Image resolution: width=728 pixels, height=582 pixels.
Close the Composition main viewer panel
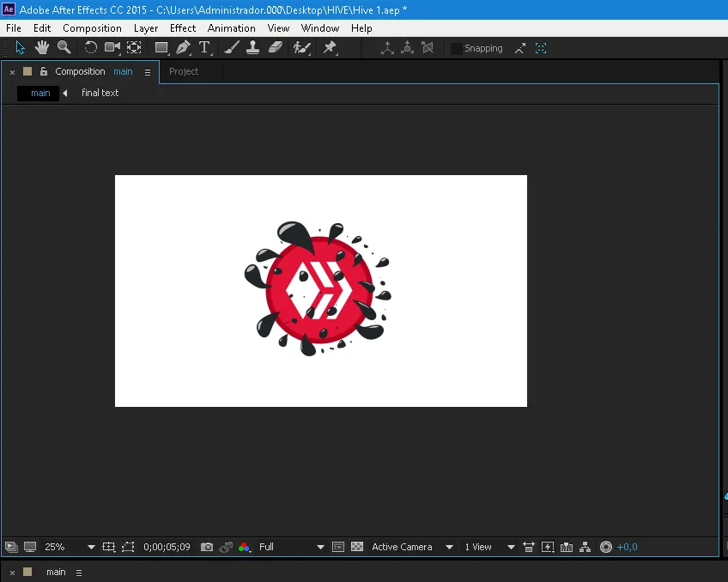click(13, 72)
